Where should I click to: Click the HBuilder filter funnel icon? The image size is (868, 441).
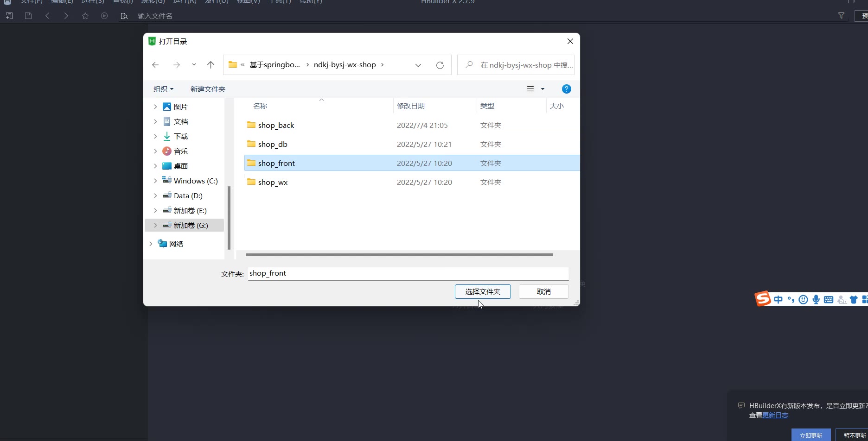click(x=841, y=16)
